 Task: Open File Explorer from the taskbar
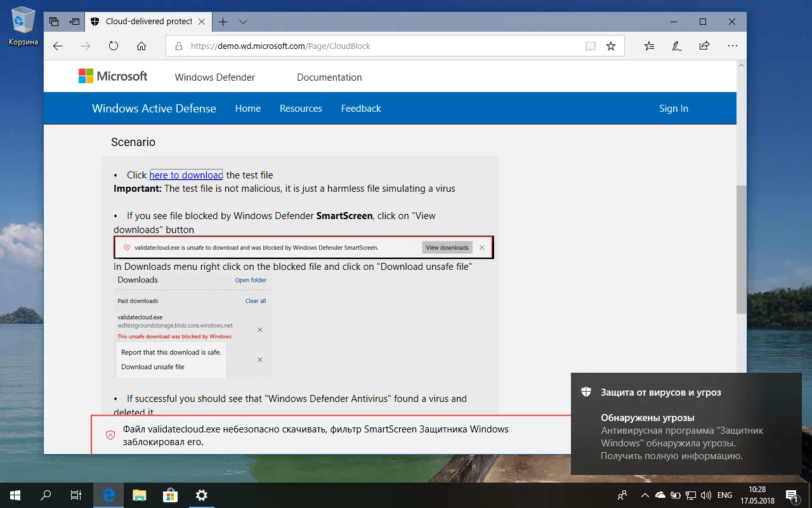pos(140,495)
